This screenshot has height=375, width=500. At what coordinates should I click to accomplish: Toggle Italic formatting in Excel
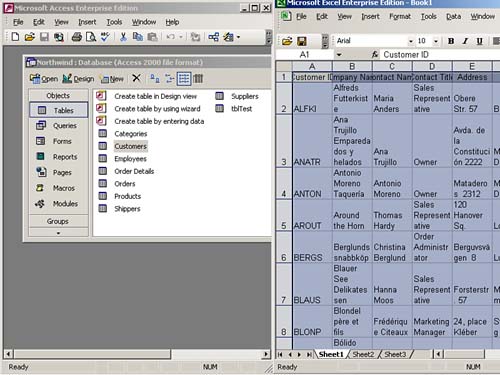[x=465, y=41]
